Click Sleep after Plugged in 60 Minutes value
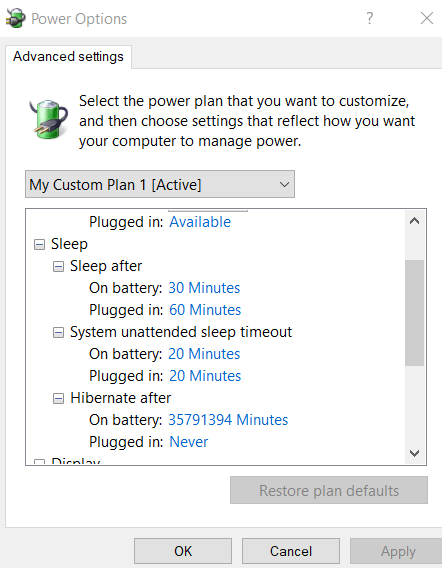442x568 pixels. 205,310
